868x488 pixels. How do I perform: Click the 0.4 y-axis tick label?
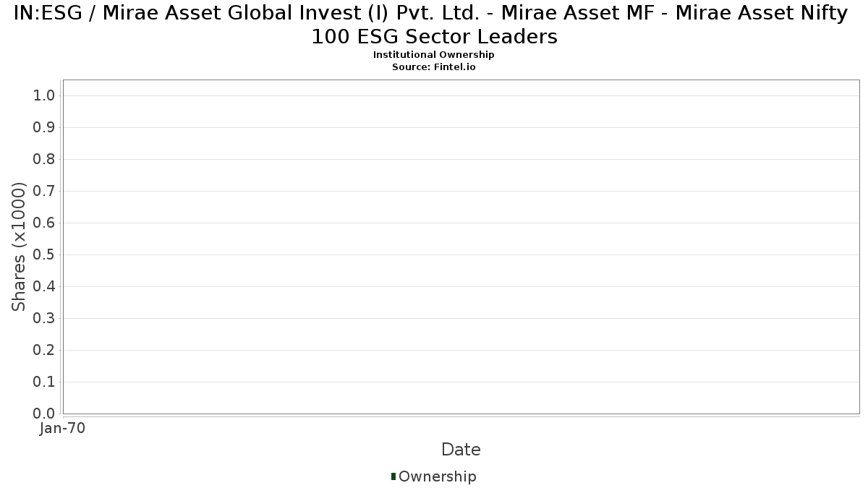tap(44, 286)
